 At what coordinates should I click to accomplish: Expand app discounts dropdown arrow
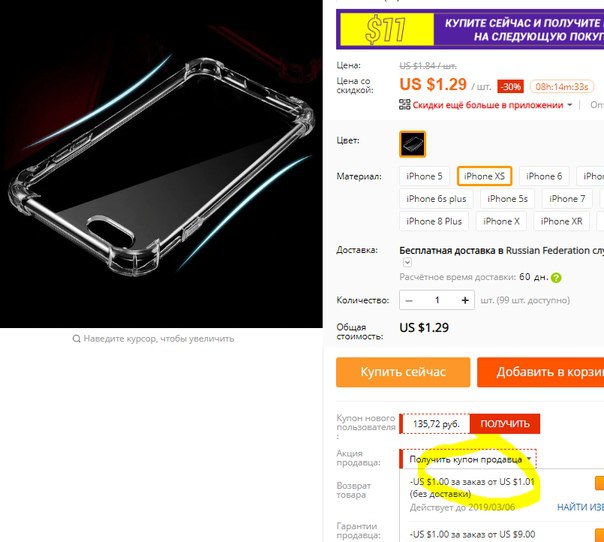tap(569, 105)
